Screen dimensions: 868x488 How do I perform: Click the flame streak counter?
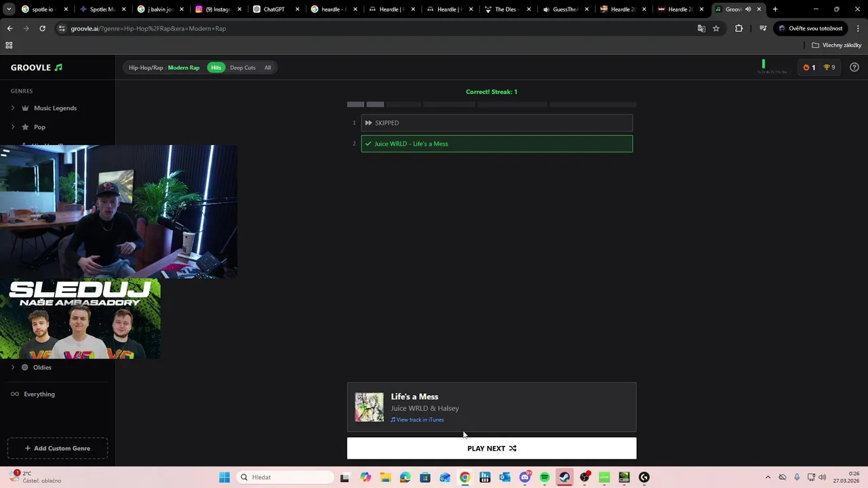(x=809, y=67)
